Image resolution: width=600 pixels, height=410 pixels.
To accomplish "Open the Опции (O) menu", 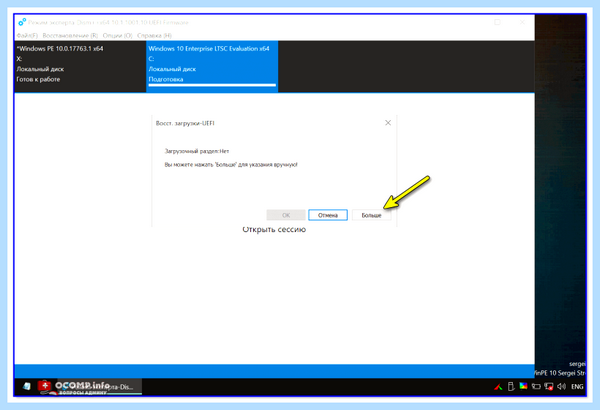I will pyautogui.click(x=117, y=35).
